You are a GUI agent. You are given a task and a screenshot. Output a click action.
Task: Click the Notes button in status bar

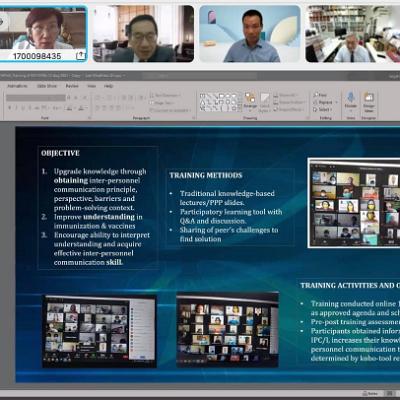click(370, 394)
